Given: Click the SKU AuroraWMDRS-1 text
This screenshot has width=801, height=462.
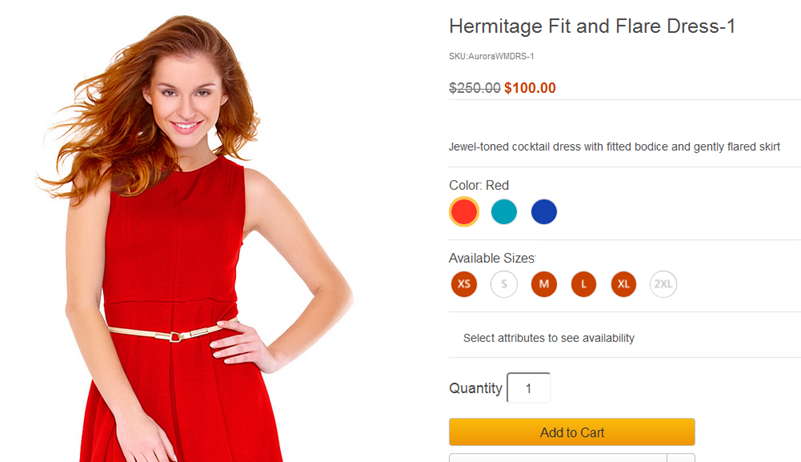Looking at the screenshot, I should (491, 57).
